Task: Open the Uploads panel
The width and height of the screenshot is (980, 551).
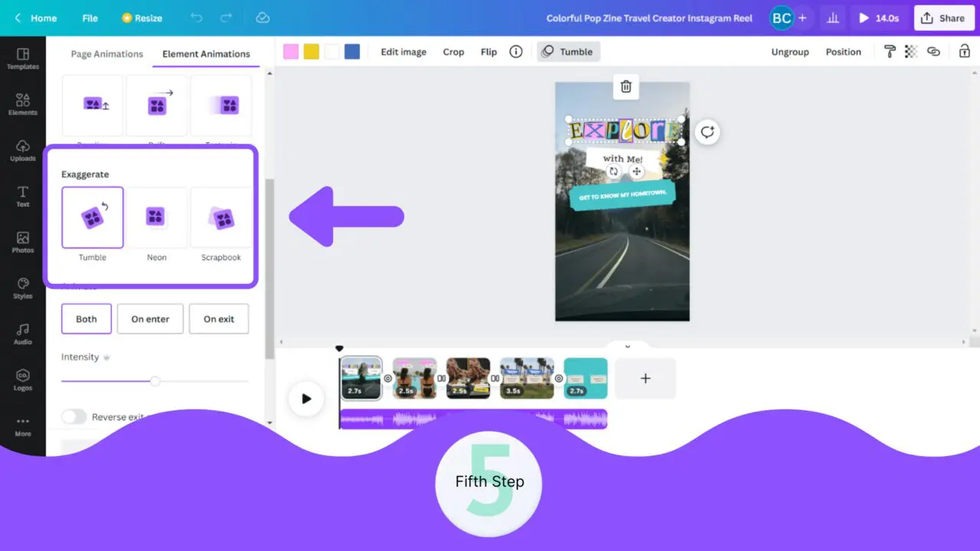Action: (x=22, y=150)
